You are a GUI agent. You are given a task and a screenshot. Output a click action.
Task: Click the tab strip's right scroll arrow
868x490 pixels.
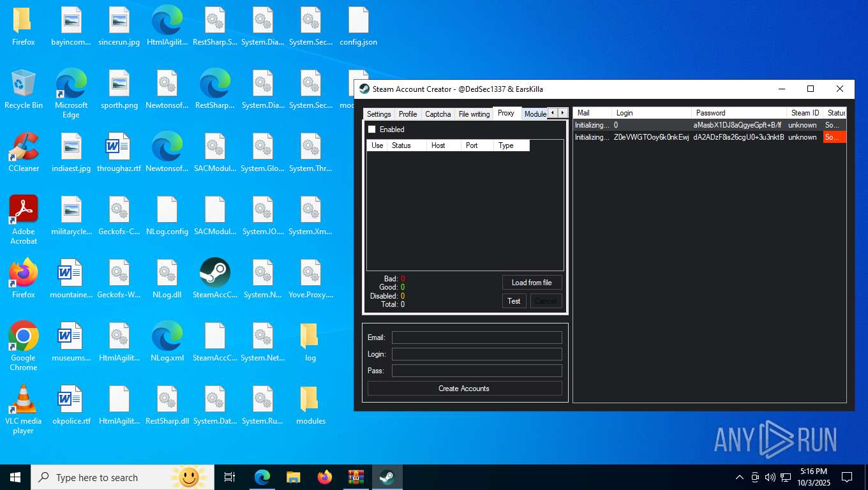pos(562,113)
